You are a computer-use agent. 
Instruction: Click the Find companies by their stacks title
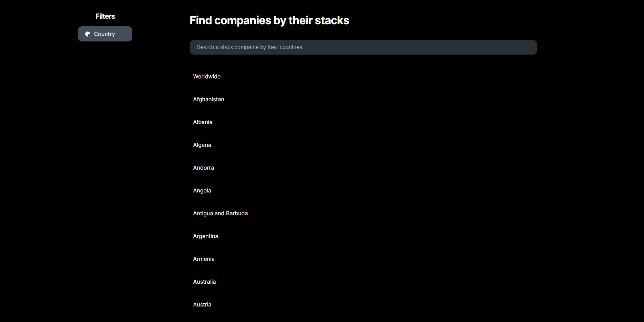coord(269,20)
